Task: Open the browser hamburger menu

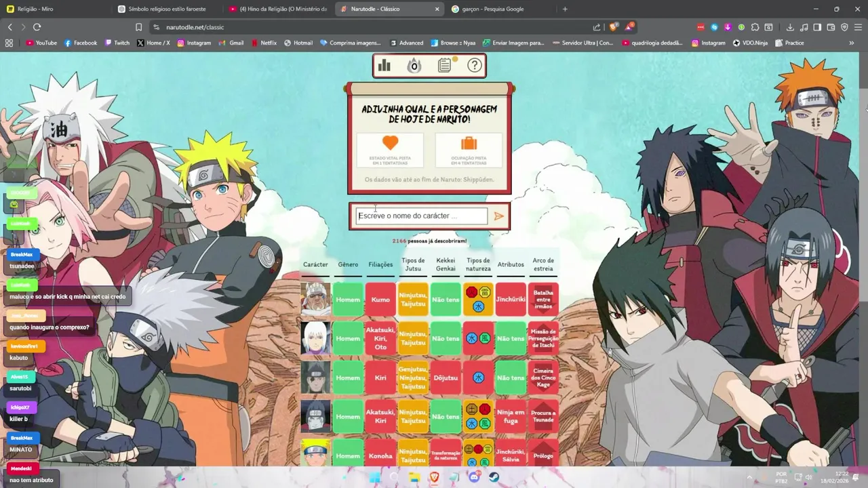Action: [x=858, y=27]
